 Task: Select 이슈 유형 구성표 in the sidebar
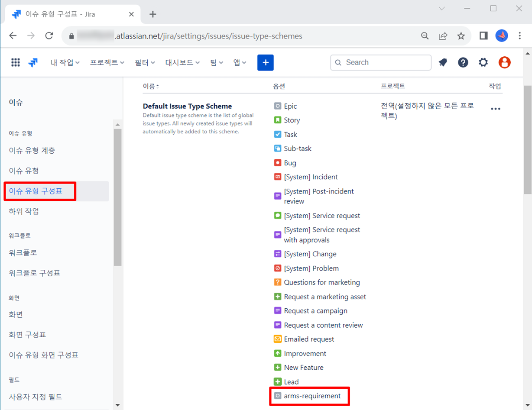(x=36, y=191)
